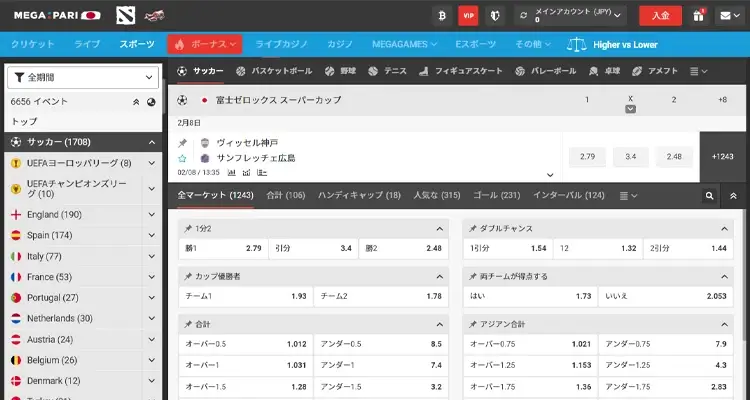Open the MEGAGAMES menu
This screenshot has height=400, width=750.
tap(404, 44)
